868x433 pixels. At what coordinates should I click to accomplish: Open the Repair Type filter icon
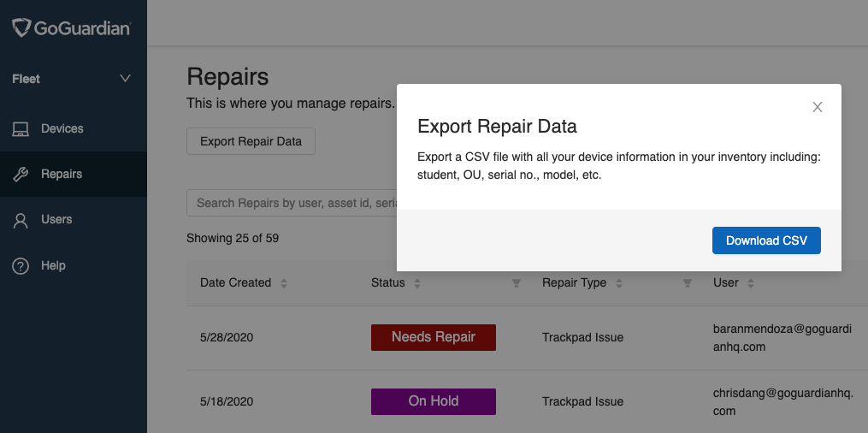(x=687, y=283)
